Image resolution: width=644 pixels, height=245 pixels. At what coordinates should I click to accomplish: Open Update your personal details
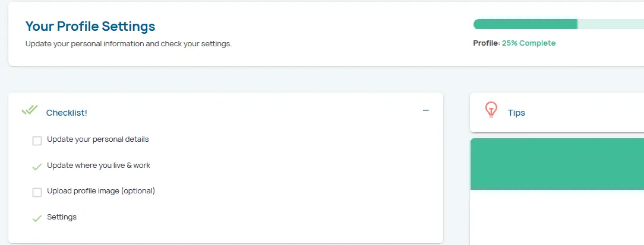97,139
